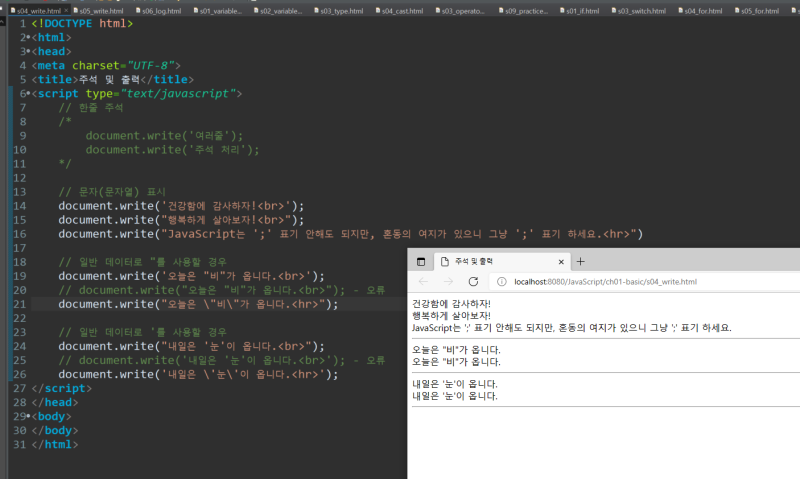The width and height of the screenshot is (800, 479).
Task: Click the browser forward arrow
Action: click(x=448, y=282)
